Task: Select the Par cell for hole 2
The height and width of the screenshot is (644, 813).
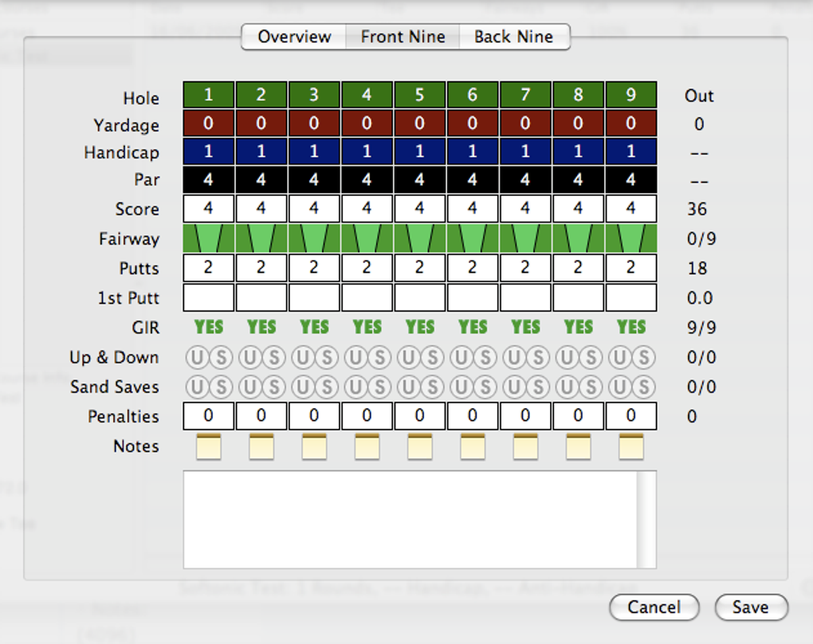Action: pyautogui.click(x=262, y=179)
